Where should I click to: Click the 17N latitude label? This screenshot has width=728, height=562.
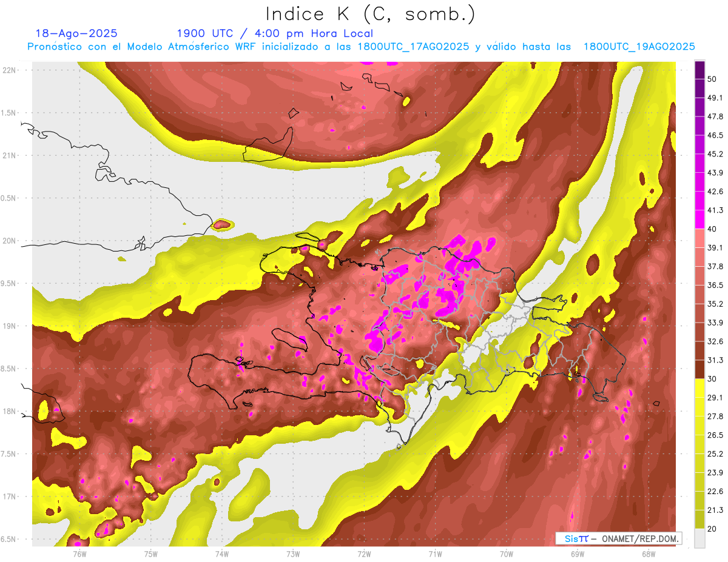(x=10, y=497)
